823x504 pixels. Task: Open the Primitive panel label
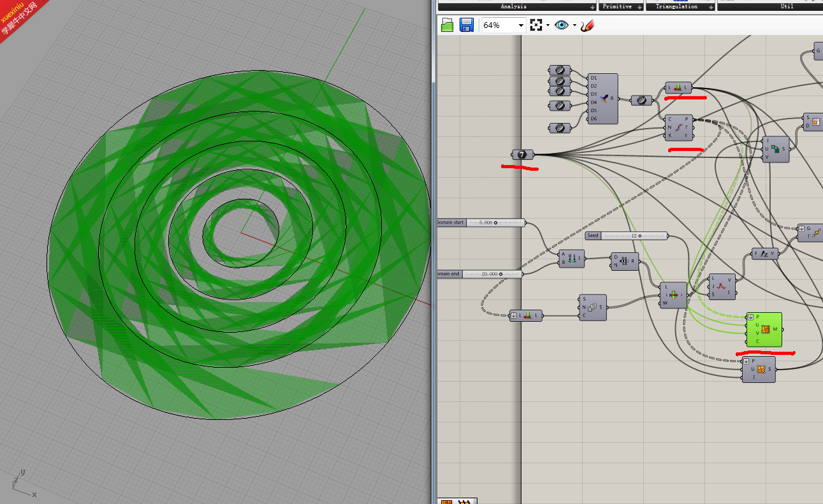pos(617,6)
